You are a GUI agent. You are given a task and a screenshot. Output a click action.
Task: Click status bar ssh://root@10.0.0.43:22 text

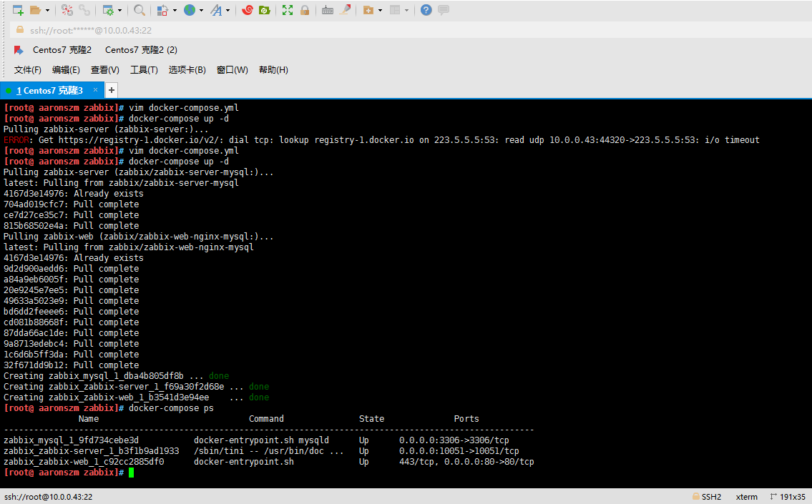(x=48, y=497)
